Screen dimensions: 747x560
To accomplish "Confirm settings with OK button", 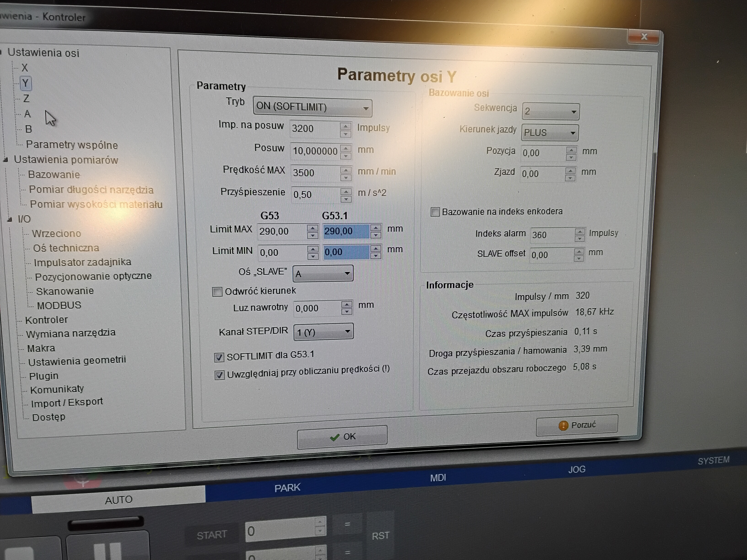I will coord(342,437).
